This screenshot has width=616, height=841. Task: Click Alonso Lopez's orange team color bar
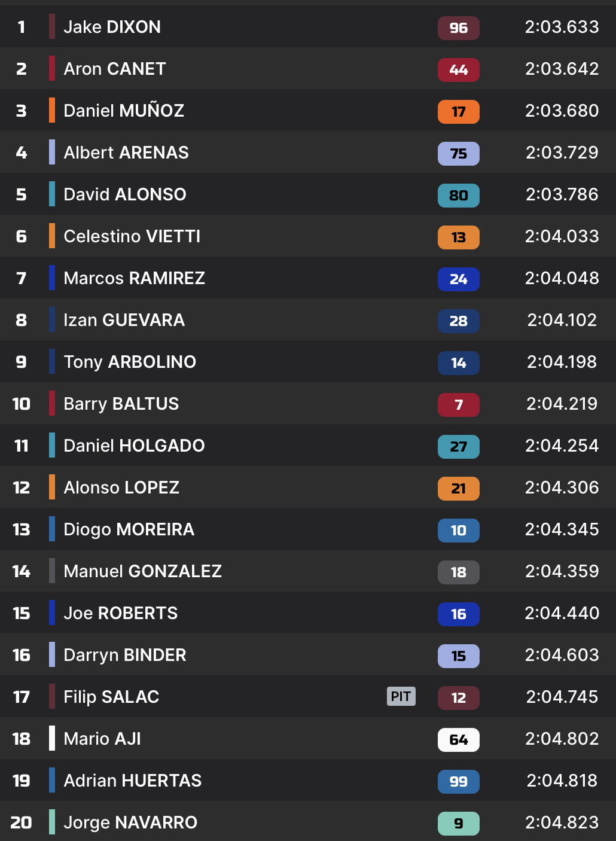click(x=52, y=487)
